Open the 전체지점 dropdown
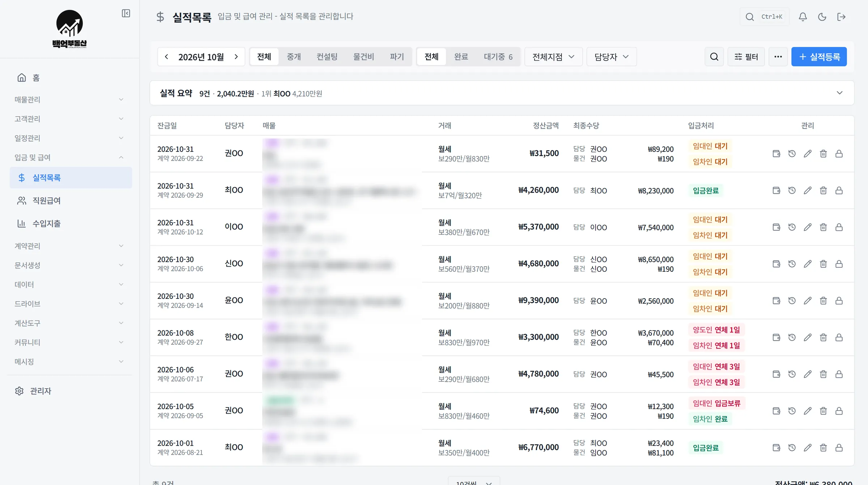The width and height of the screenshot is (868, 485). coord(553,57)
